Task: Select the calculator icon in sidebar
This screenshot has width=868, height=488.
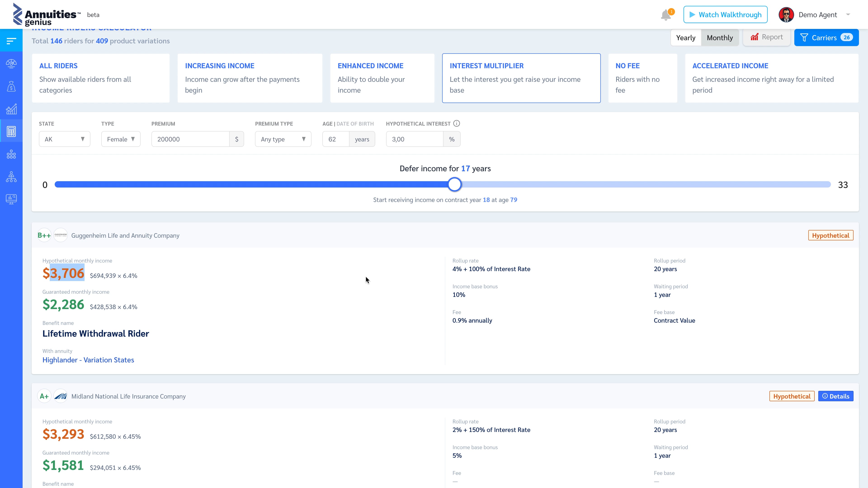Action: [x=12, y=131]
